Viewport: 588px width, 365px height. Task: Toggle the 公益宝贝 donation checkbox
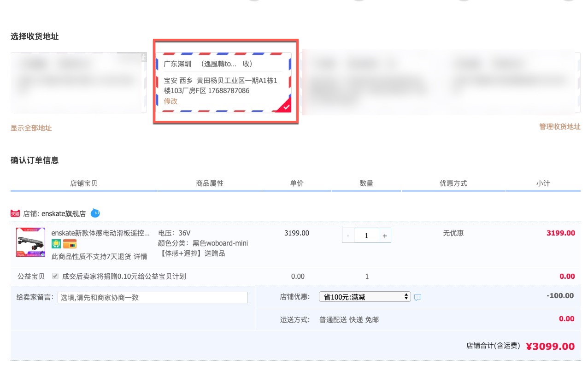point(55,276)
